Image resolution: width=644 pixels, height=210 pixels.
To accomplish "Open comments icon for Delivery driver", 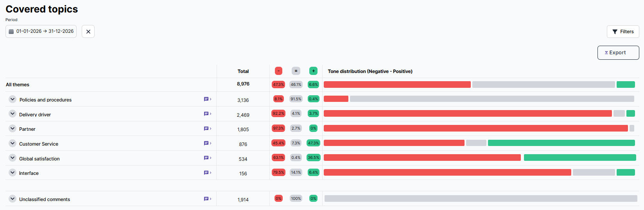I will click(207, 114).
